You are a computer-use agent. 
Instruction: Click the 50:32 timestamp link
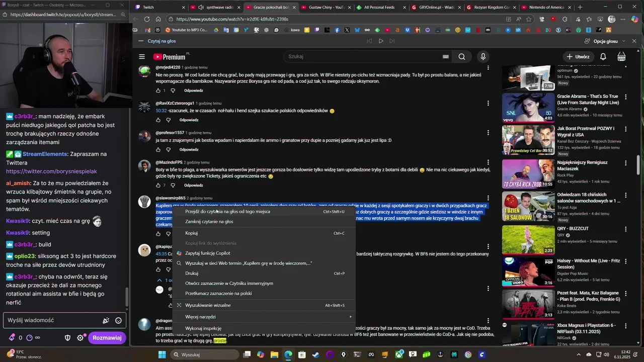(x=161, y=111)
